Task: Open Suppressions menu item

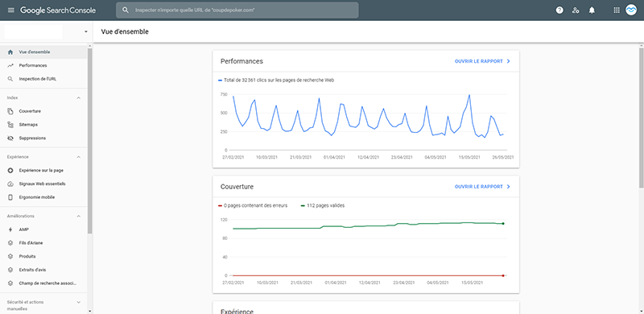Action: tap(43, 138)
